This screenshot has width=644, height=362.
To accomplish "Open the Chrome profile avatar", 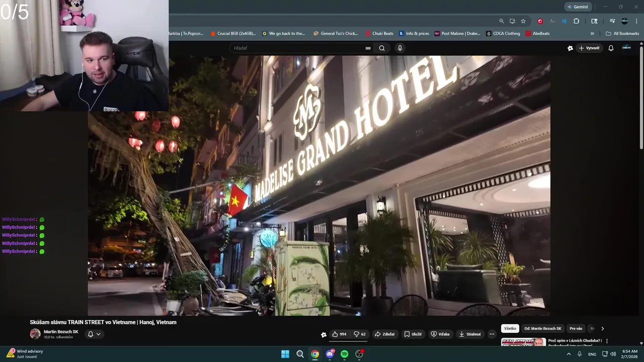I will tap(624, 21).
